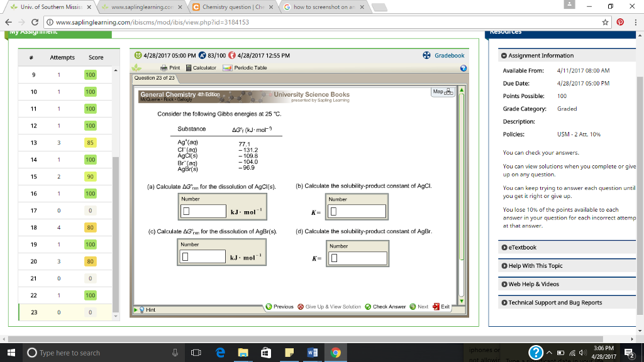
Task: Switch to Univ. of Southern Mississippi tab
Action: coord(50,7)
